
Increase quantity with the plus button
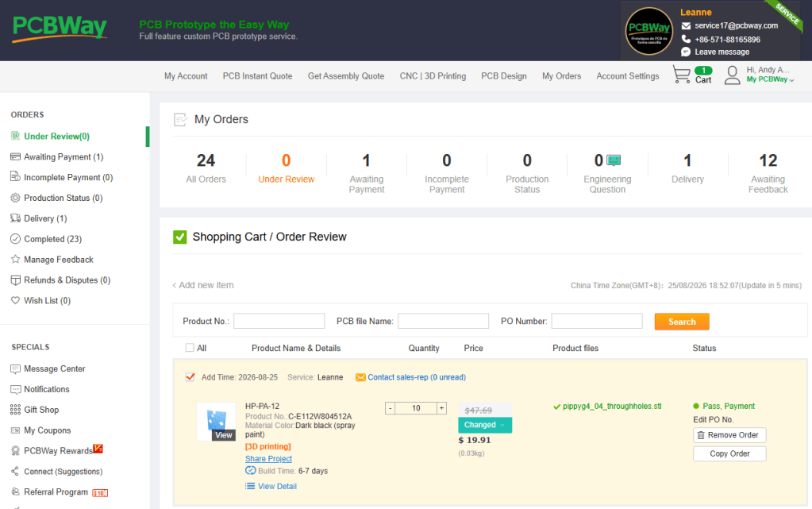[441, 408]
